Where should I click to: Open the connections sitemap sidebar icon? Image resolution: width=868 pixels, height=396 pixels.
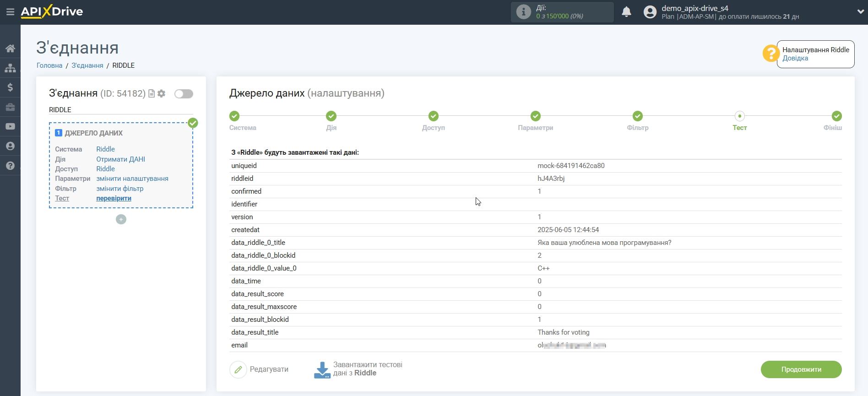(10, 68)
